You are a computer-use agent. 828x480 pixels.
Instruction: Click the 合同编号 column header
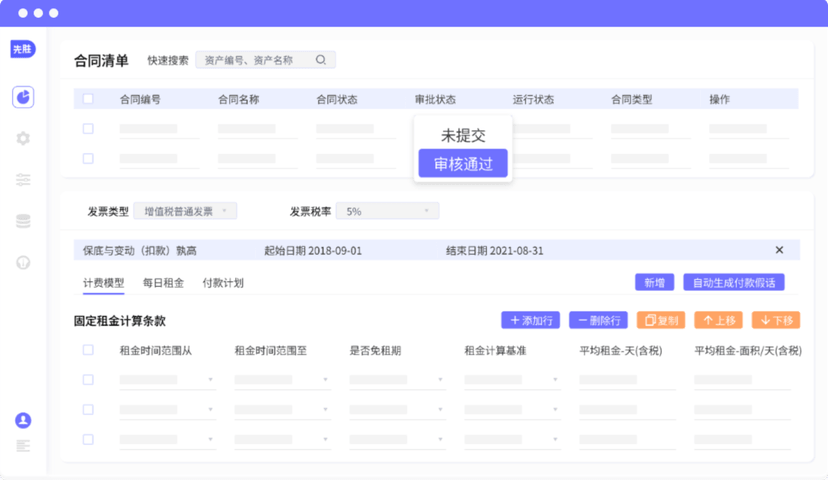140,99
